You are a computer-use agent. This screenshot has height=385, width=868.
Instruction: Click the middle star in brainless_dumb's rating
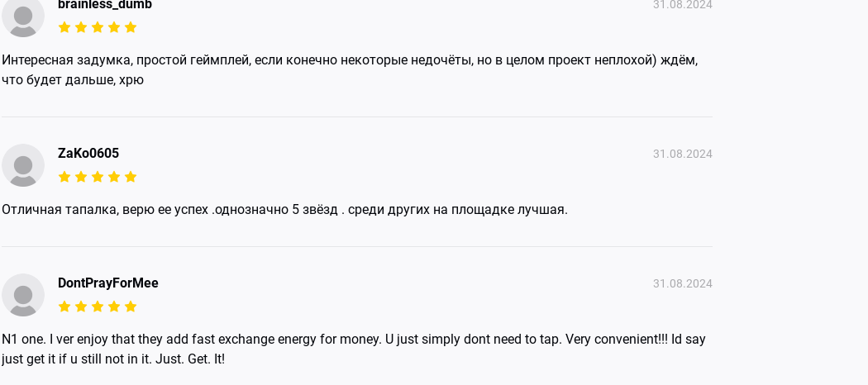tap(98, 27)
